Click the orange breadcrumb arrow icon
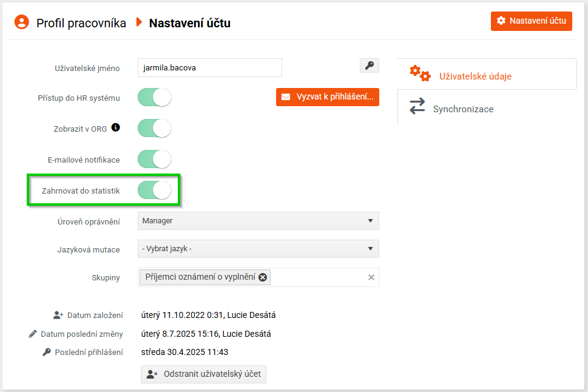The height and width of the screenshot is (392, 588). (139, 22)
